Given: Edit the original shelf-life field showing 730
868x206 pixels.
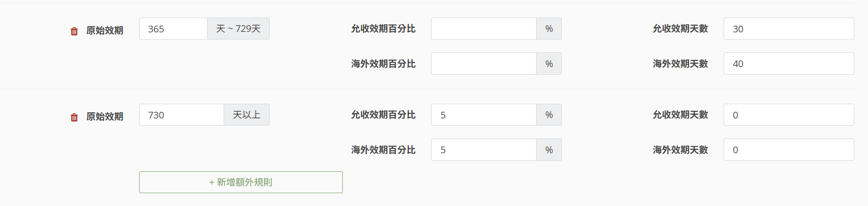Looking at the screenshot, I should click(181, 115).
